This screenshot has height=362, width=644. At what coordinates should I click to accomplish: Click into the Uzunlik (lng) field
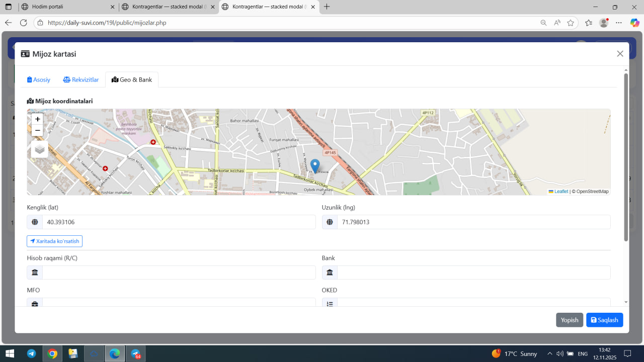click(473, 222)
